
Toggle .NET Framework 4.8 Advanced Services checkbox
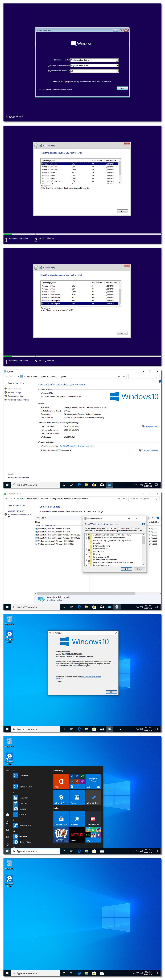click(89, 538)
